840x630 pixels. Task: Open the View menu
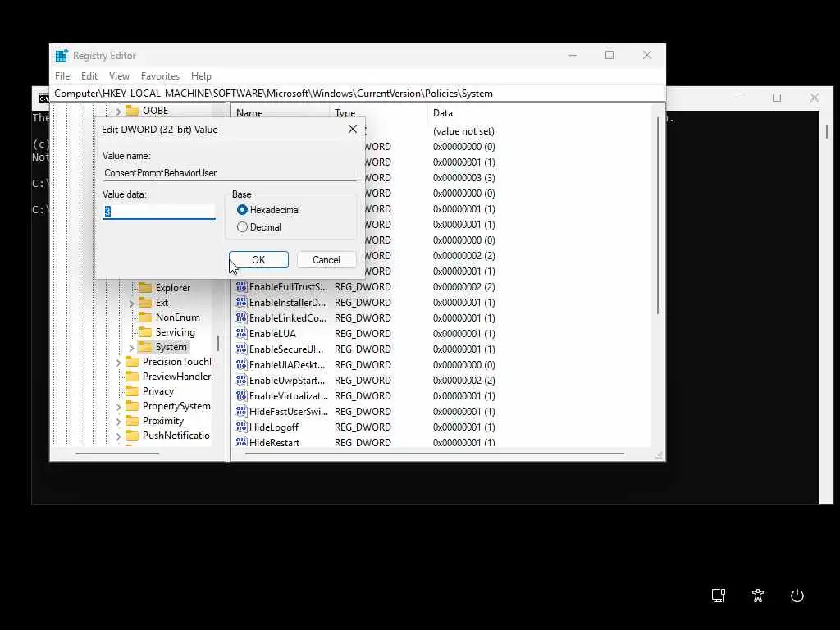click(119, 76)
